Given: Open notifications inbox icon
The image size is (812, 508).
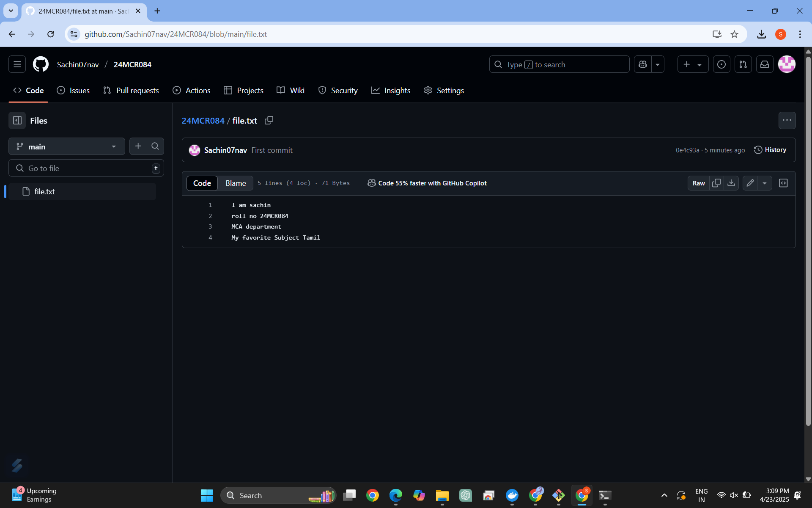Looking at the screenshot, I should click(765, 64).
